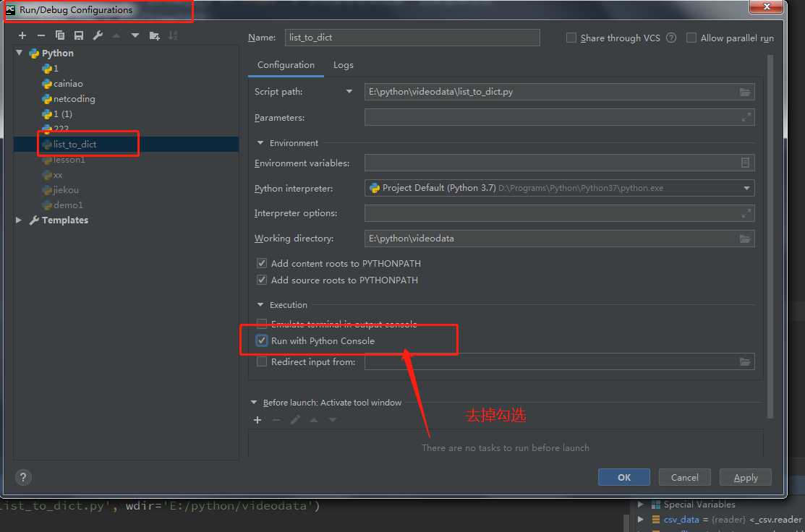Move before launch task down

pos(333,420)
